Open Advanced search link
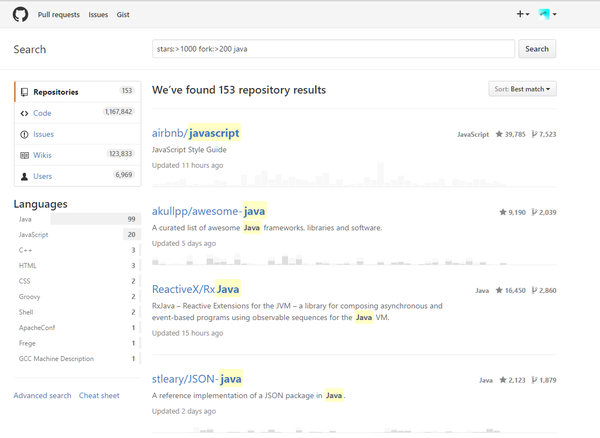Screen dimensions: 600x438 42,396
